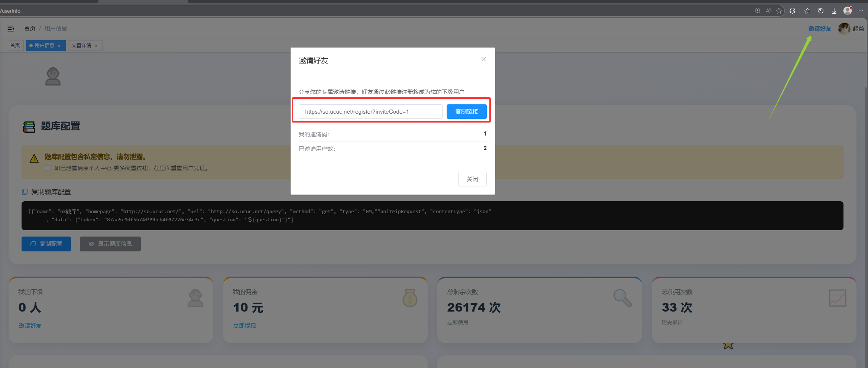
Task: Open the downloads arrow icon
Action: click(x=834, y=11)
